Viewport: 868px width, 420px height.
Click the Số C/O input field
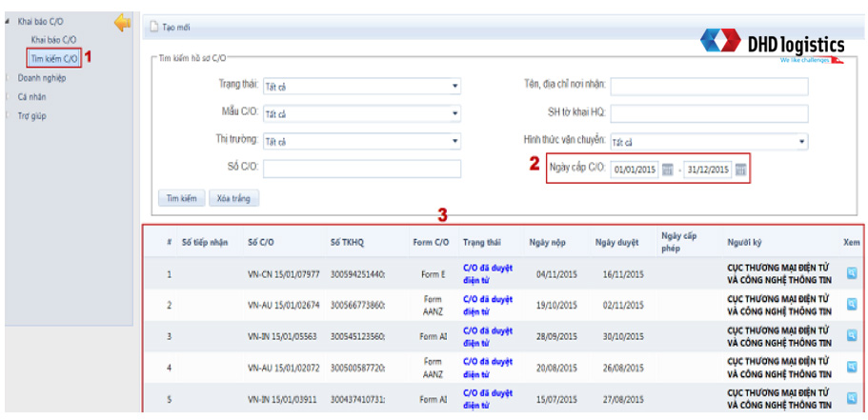(x=361, y=169)
